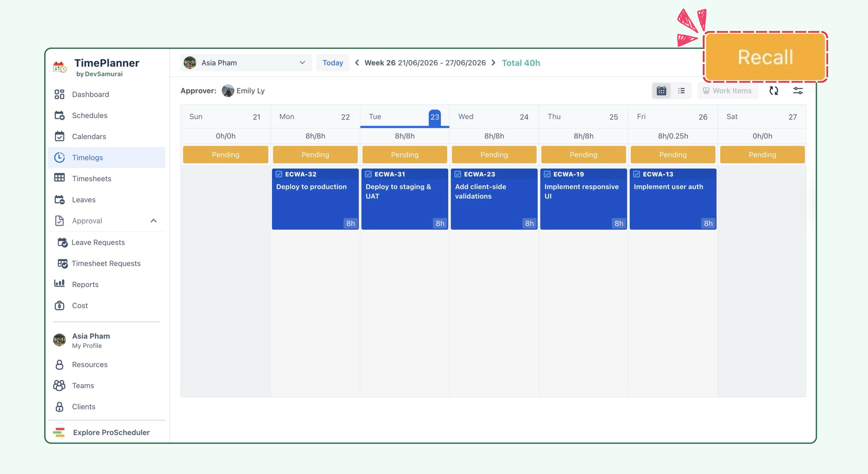Toggle checkbox on ECWA-13 card
Viewport: 868px width, 474px height.
[636, 174]
